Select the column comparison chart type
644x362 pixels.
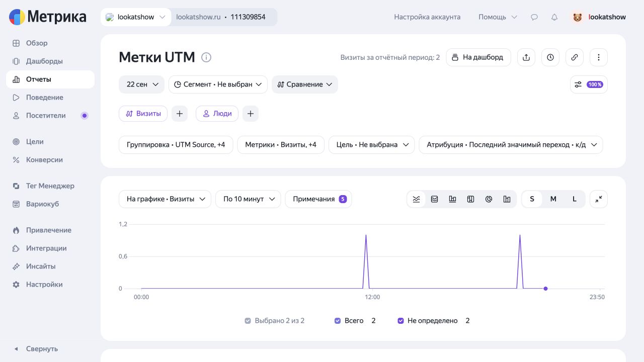[x=507, y=199]
